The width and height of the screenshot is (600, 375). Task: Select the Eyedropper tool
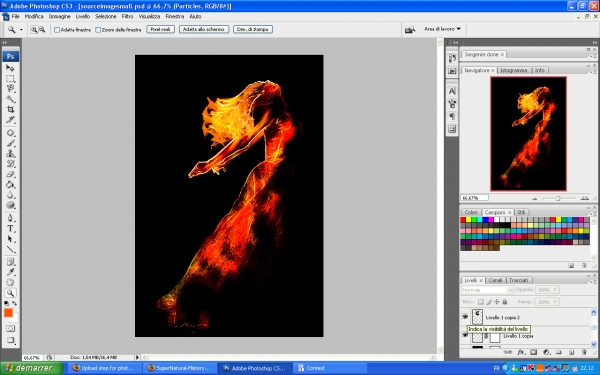point(10,272)
